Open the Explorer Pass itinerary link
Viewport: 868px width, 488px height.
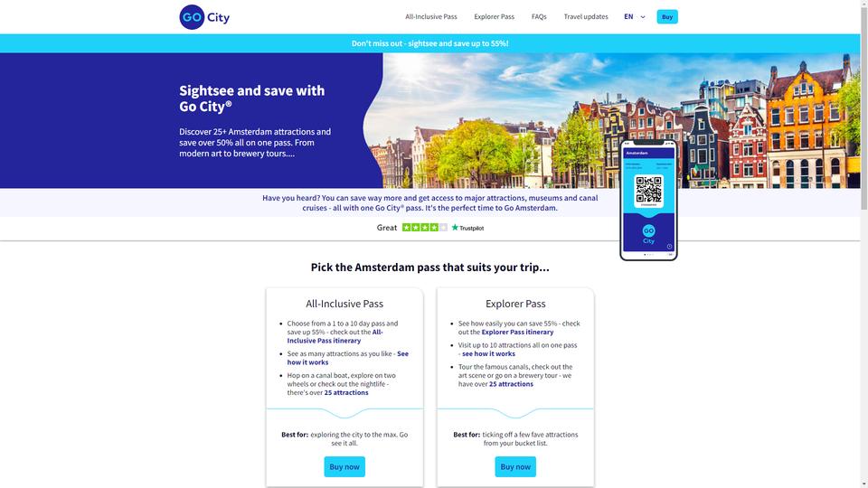(517, 332)
